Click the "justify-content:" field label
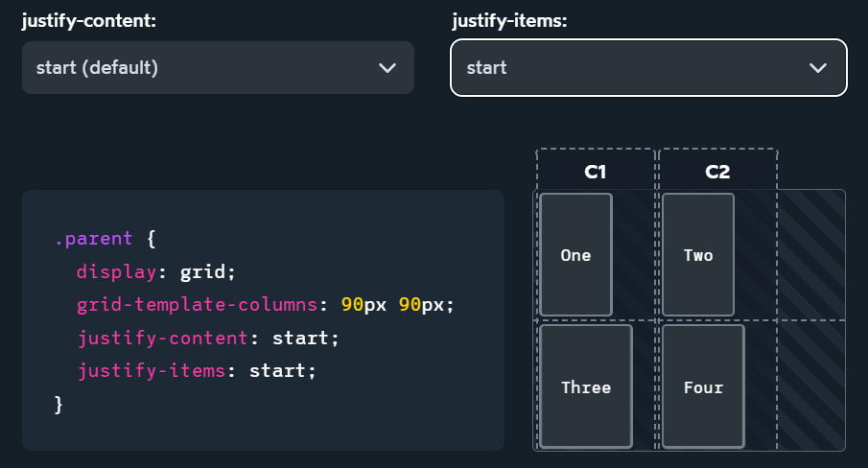868x468 pixels. click(89, 22)
